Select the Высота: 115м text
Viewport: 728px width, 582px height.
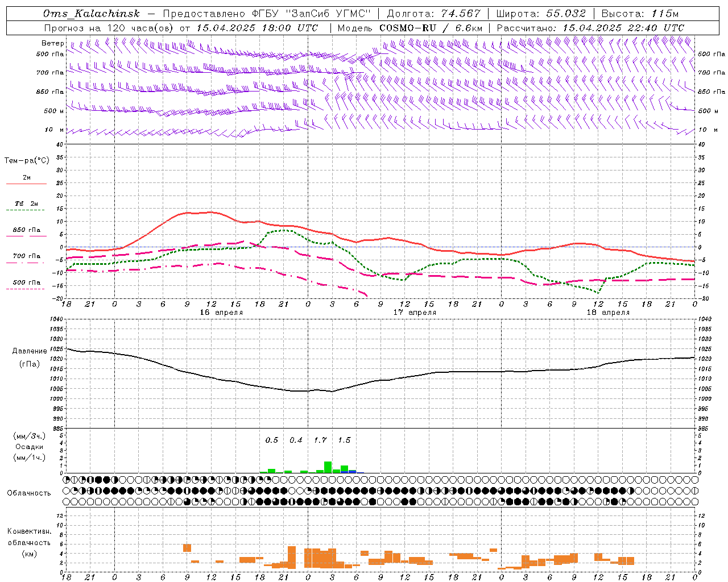tap(640, 14)
